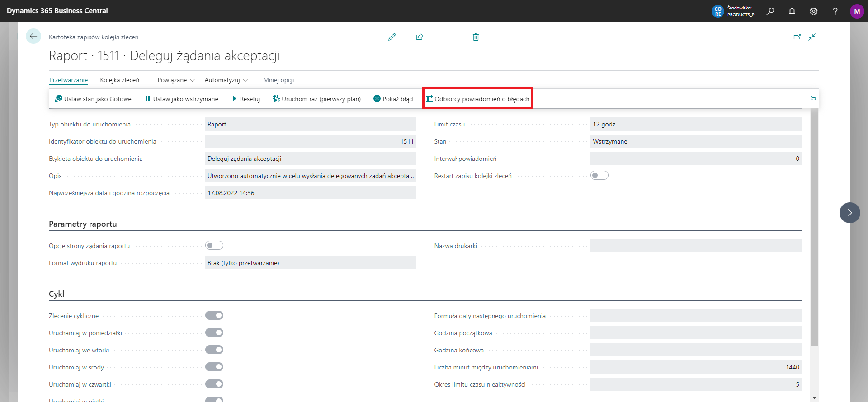Screen dimensions: 868x402
Task: Open the Format wydruku raportu field
Action: (x=311, y=263)
